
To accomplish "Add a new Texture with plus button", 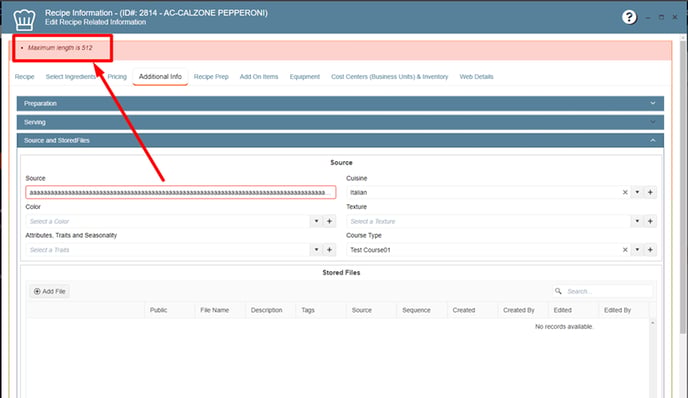I will point(650,221).
